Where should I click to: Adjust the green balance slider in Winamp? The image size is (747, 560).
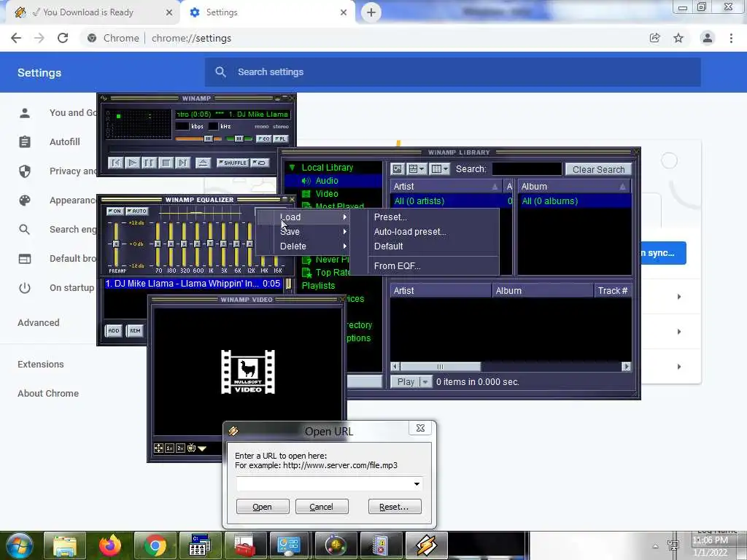point(239,139)
